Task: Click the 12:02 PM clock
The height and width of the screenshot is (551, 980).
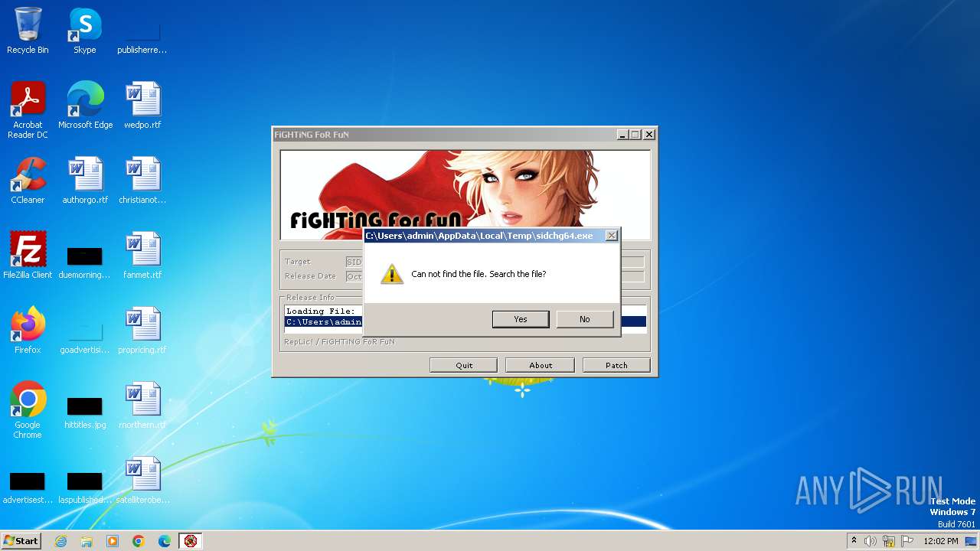Action: pyautogui.click(x=941, y=541)
